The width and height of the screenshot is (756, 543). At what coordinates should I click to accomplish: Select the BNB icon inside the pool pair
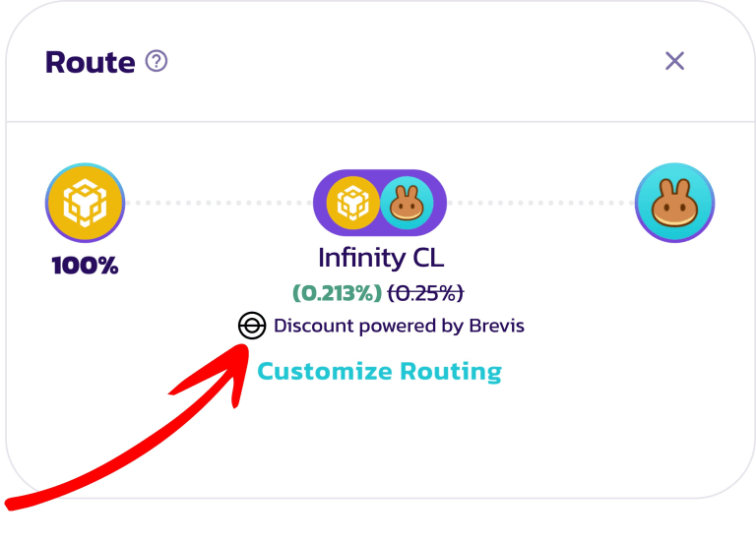(353, 204)
